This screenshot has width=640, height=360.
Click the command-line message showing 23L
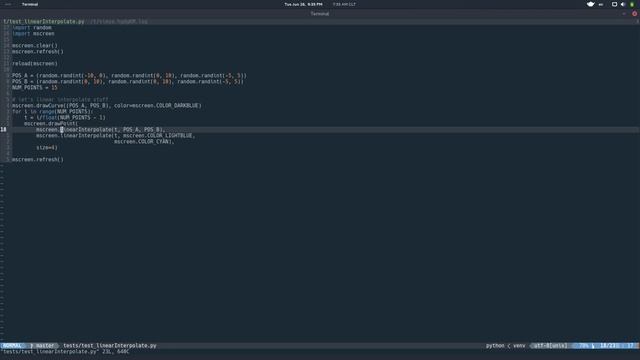tap(66, 351)
